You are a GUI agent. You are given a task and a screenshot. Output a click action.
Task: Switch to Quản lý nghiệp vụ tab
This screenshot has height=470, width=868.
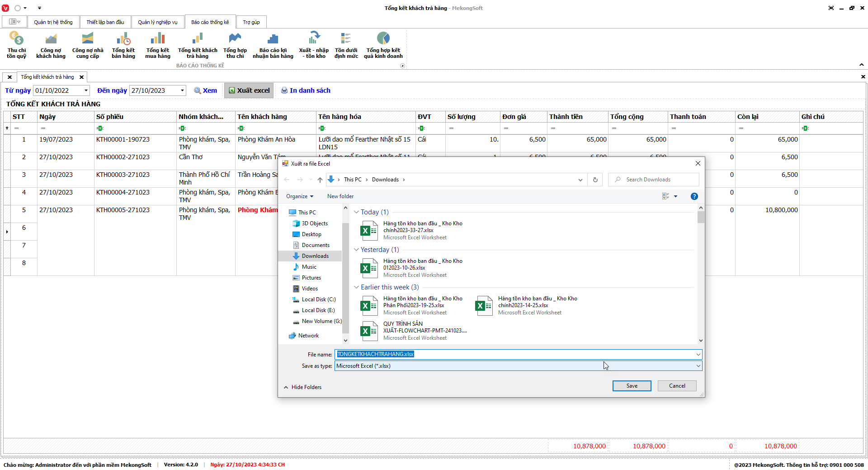pyautogui.click(x=157, y=22)
